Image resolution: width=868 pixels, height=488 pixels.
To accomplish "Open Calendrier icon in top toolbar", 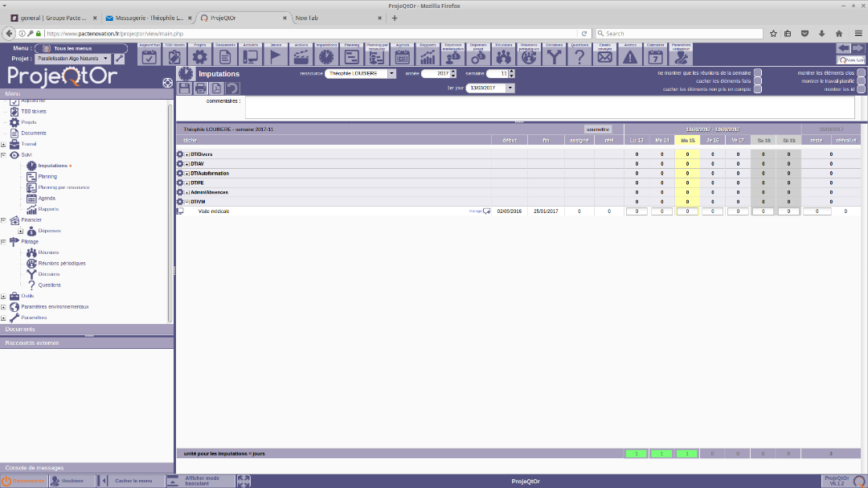I will click(655, 56).
